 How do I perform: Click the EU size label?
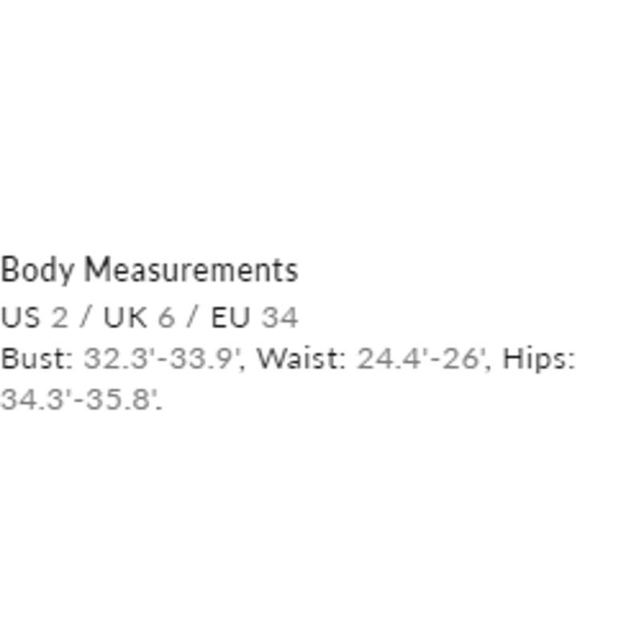(x=230, y=318)
